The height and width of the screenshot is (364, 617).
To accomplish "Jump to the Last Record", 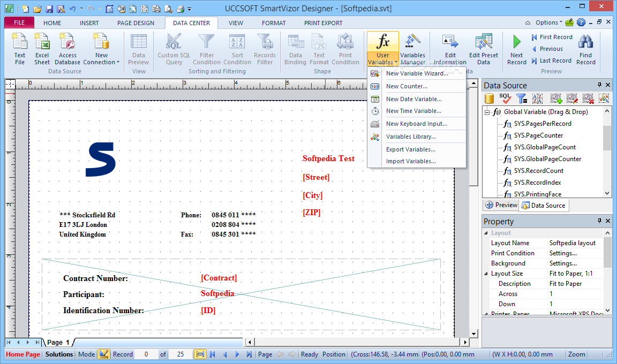I will pyautogui.click(x=551, y=60).
